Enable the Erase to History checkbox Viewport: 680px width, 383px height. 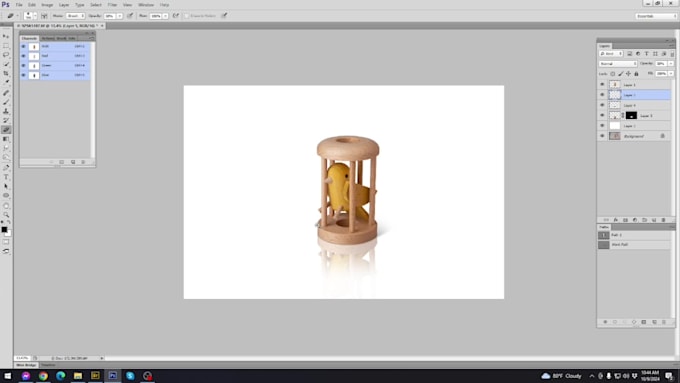point(187,16)
